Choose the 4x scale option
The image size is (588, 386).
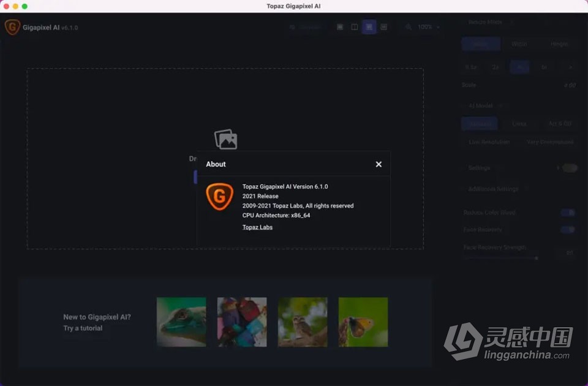pyautogui.click(x=520, y=67)
